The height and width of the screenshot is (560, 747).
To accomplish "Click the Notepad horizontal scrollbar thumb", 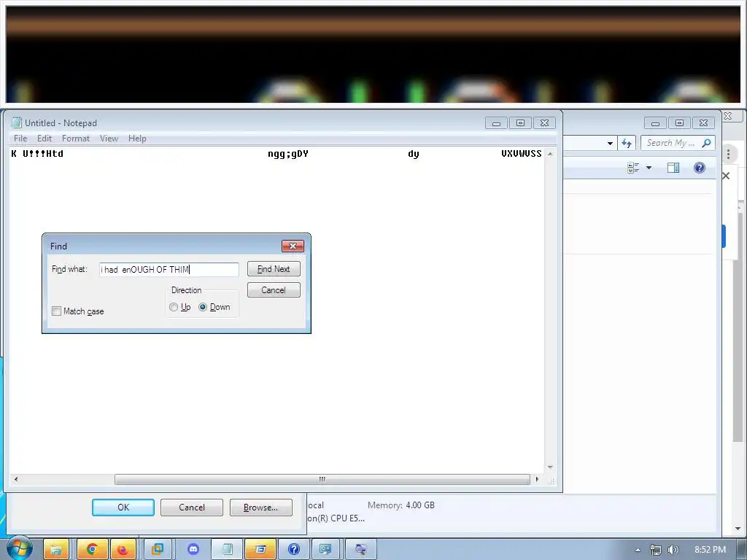I will coord(322,479).
